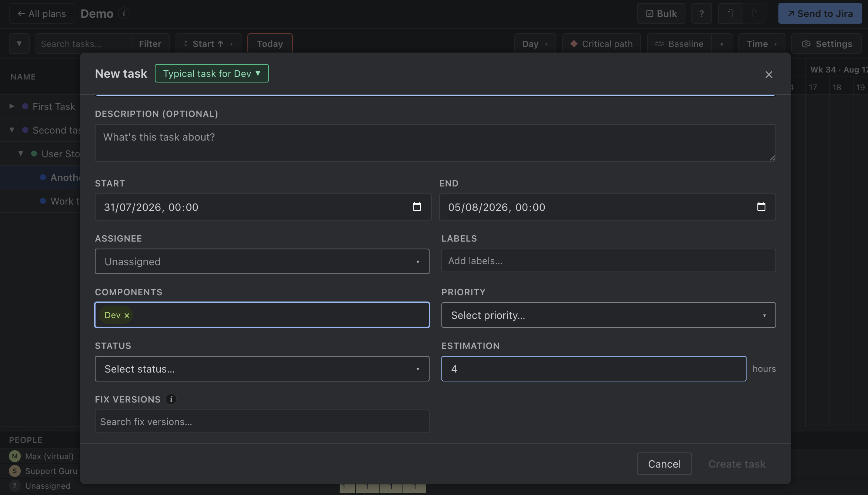Go back to All plans
The height and width of the screenshot is (495, 868).
point(42,13)
